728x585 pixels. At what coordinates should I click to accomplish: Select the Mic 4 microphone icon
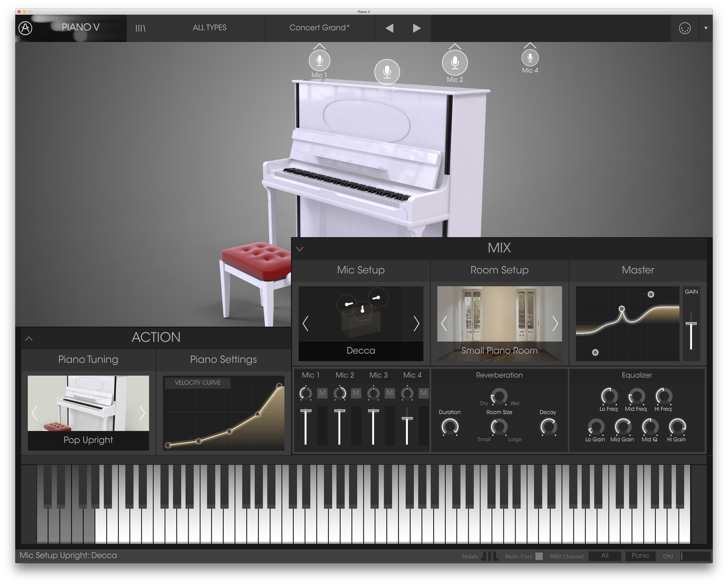530,58
